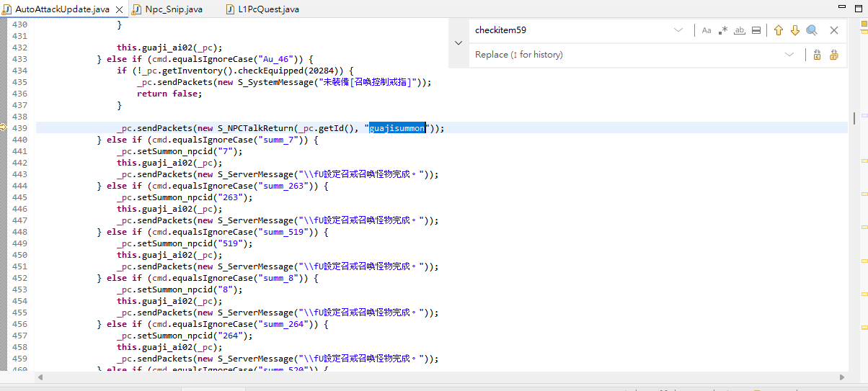
Task: Click the Java file icon on Npc_Snip.java tab
Action: (x=137, y=9)
